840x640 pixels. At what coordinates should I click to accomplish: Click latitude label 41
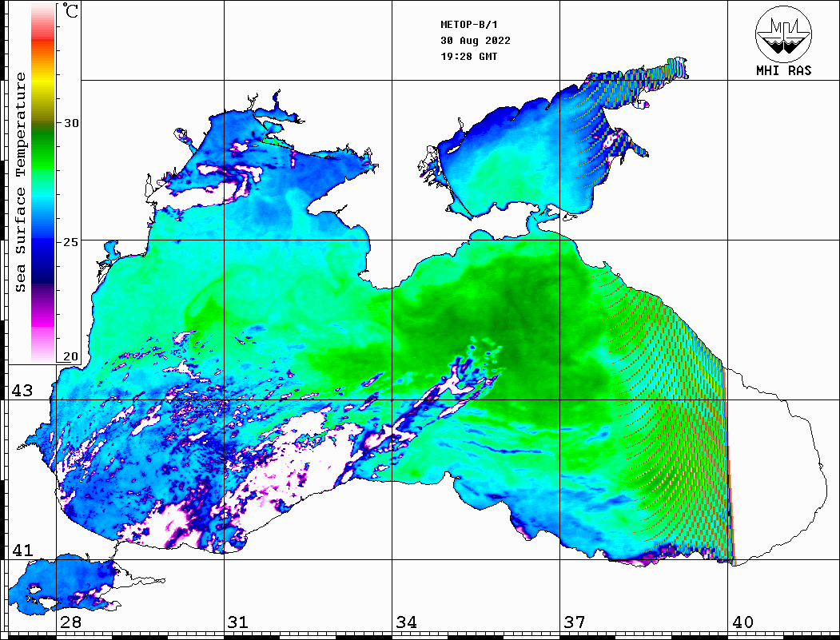[22, 550]
